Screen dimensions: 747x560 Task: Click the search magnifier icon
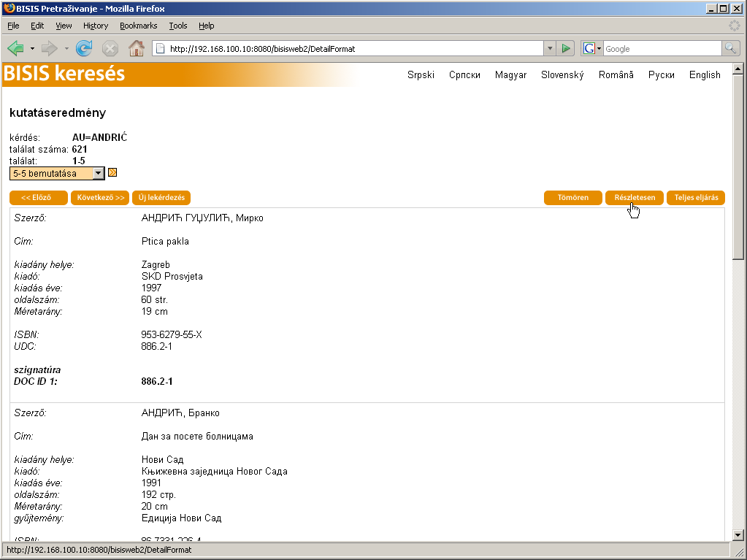click(x=730, y=49)
